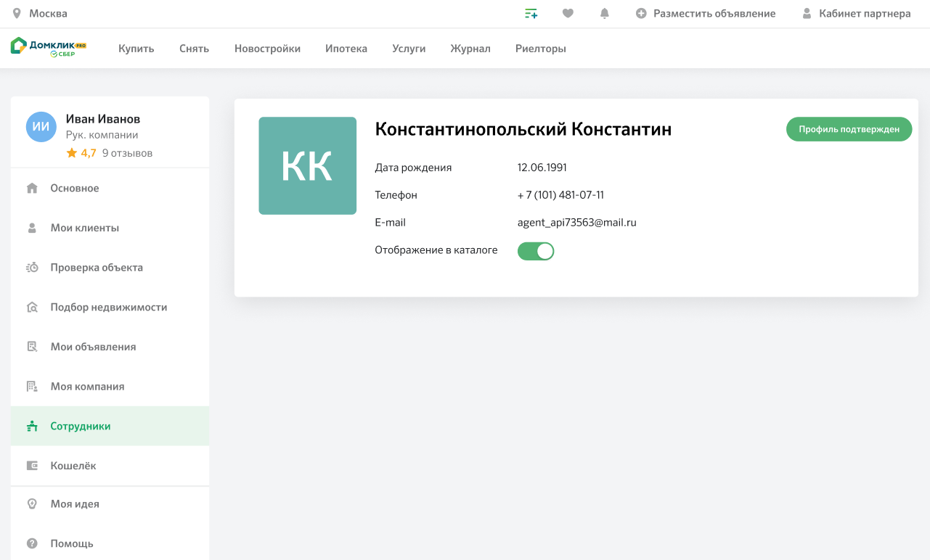The image size is (930, 560).
Task: Click the employee desk icon beside Сотрудники
Action: click(32, 426)
